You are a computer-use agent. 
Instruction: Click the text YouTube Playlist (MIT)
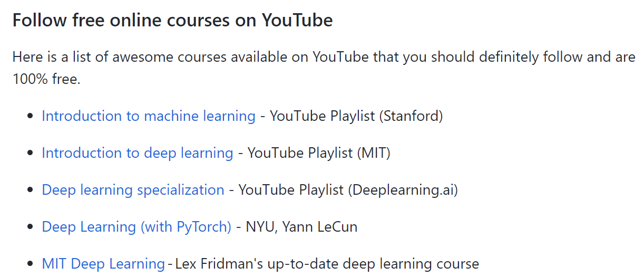pos(319,153)
